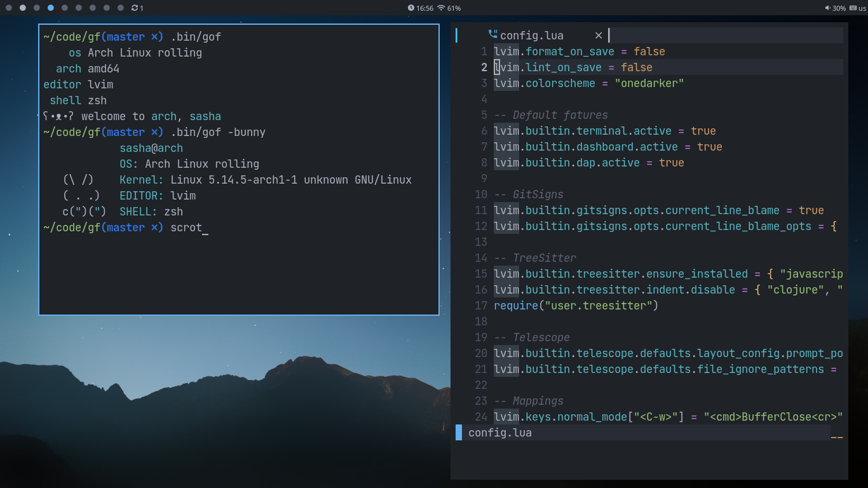Click config.lua filename in the status line
The width and height of the screenshot is (868, 488).
499,433
